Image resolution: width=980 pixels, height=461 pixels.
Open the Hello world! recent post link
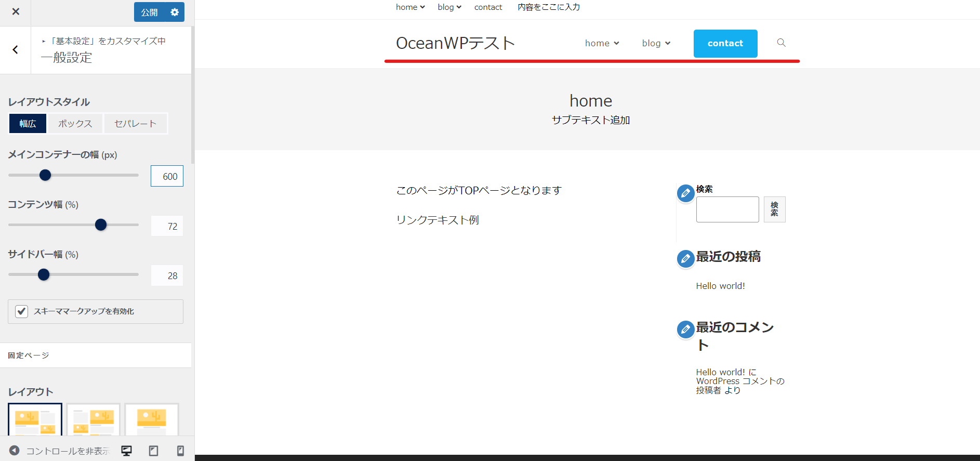pos(720,286)
